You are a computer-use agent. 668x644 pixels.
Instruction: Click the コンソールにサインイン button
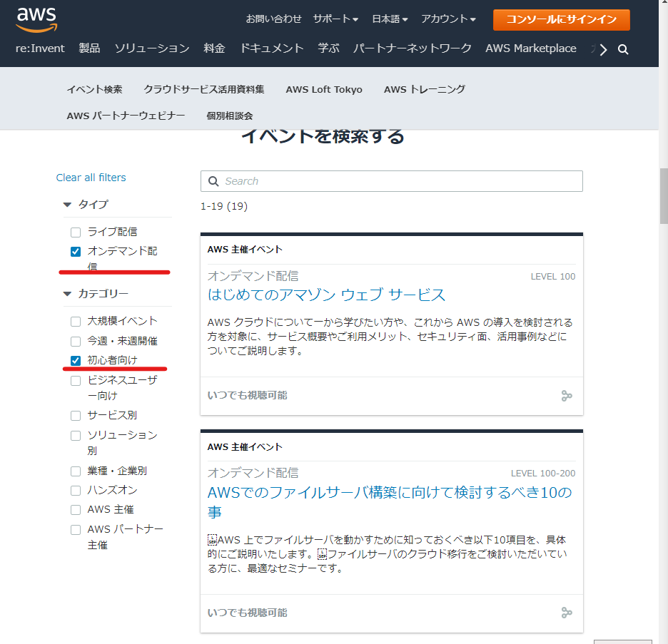(x=562, y=19)
